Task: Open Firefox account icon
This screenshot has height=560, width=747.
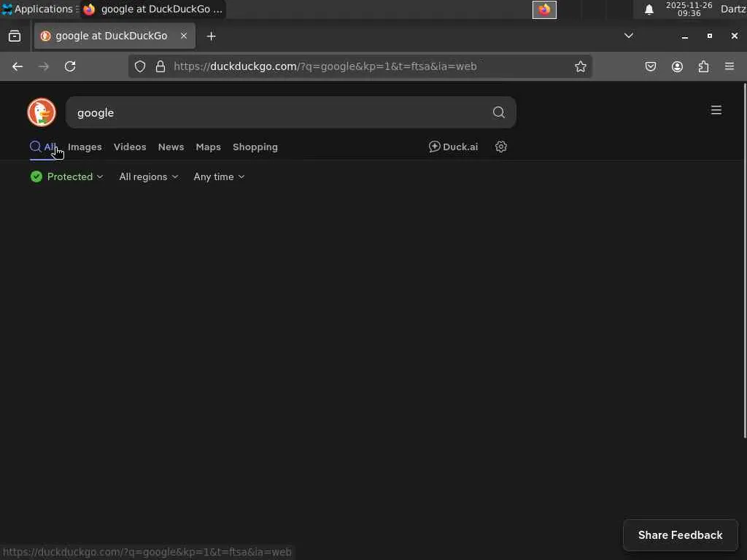Action: tap(677, 66)
